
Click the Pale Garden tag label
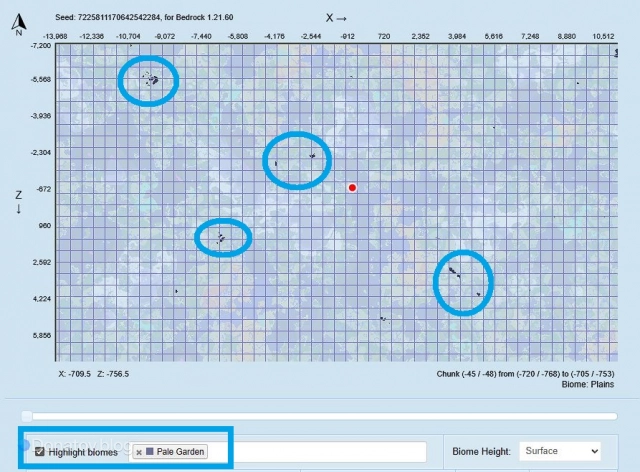[x=180, y=452]
